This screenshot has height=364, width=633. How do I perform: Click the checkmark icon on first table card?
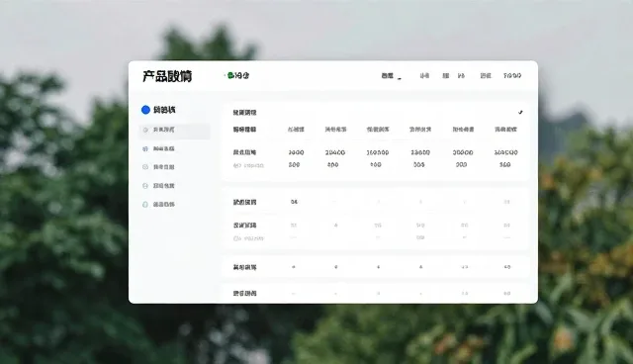520,112
